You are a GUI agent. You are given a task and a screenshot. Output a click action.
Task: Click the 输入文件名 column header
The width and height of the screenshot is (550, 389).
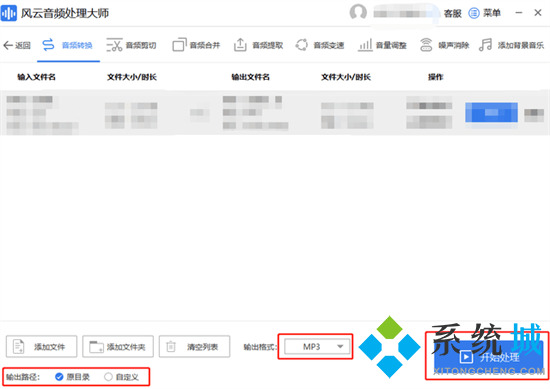coord(36,77)
